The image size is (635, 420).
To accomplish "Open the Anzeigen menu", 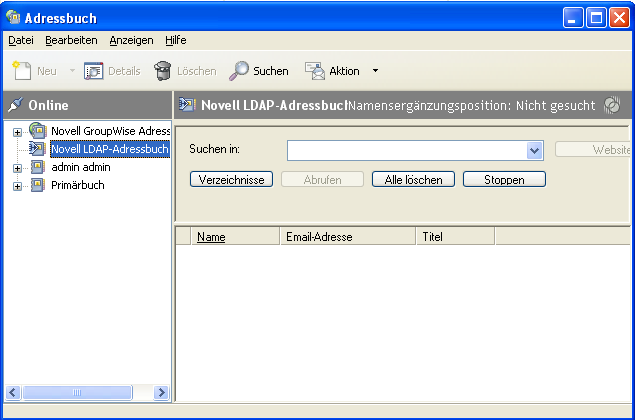I will coord(131,40).
